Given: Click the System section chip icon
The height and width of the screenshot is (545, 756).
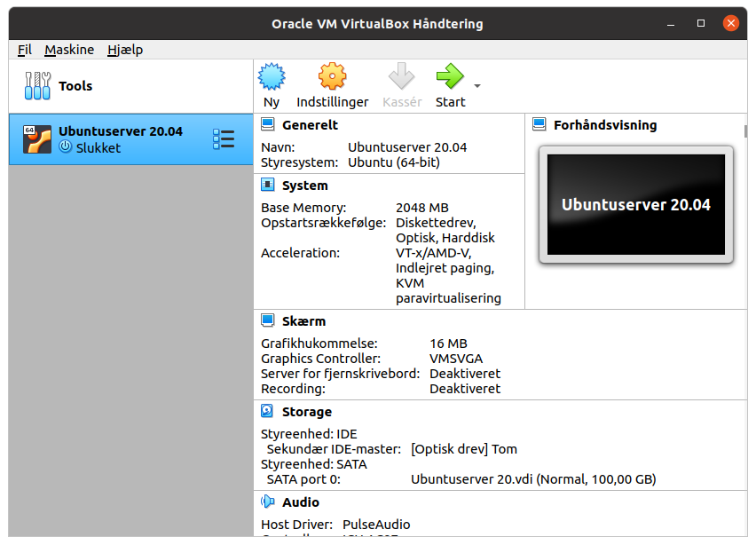Looking at the screenshot, I should [267, 185].
